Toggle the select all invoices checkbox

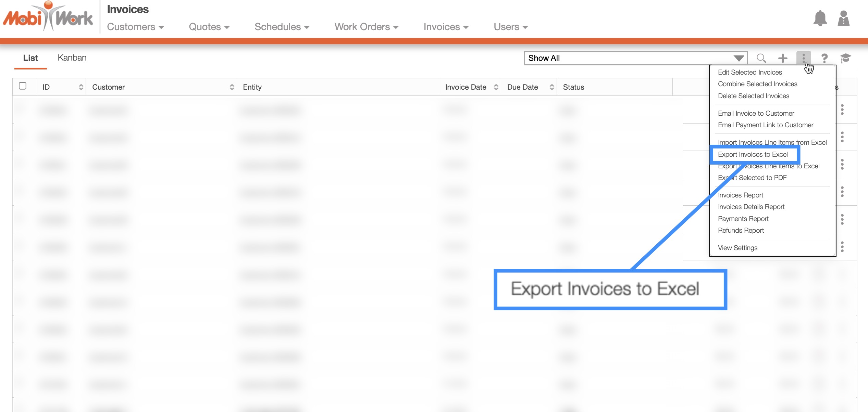[23, 86]
